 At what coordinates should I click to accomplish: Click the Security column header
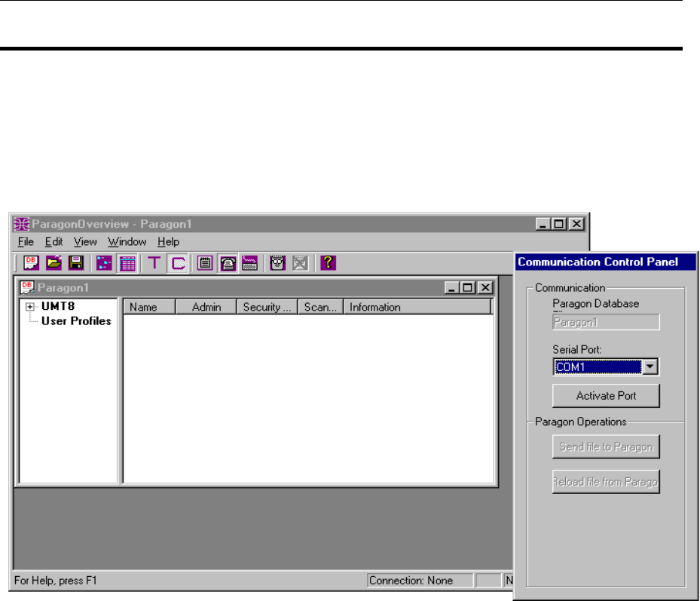click(x=267, y=307)
